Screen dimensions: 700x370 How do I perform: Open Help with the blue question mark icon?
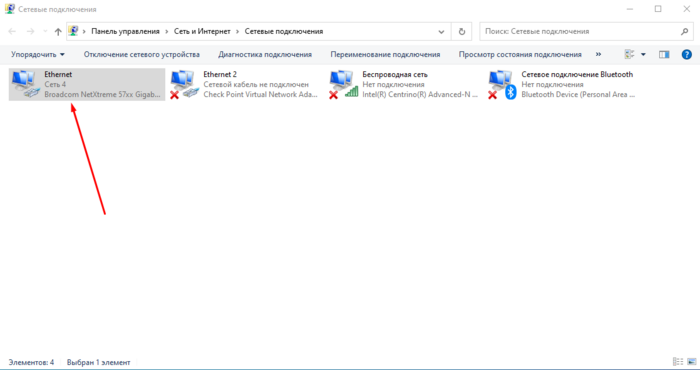(x=686, y=54)
